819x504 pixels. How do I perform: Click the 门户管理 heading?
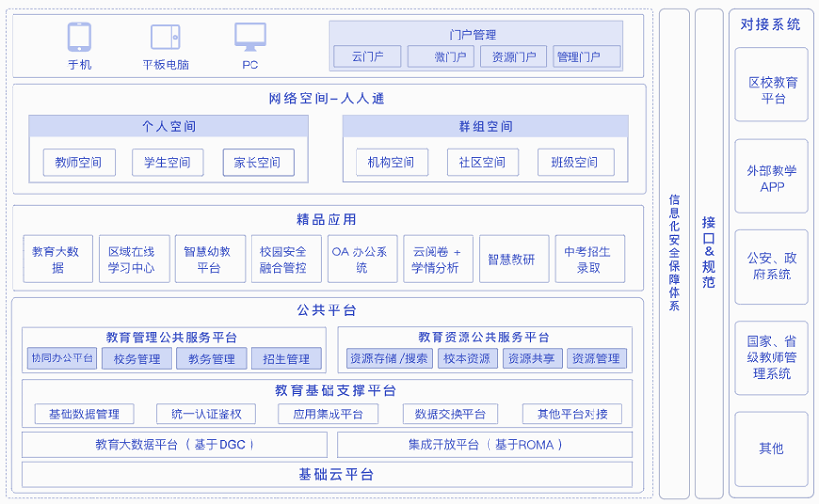coord(473,35)
